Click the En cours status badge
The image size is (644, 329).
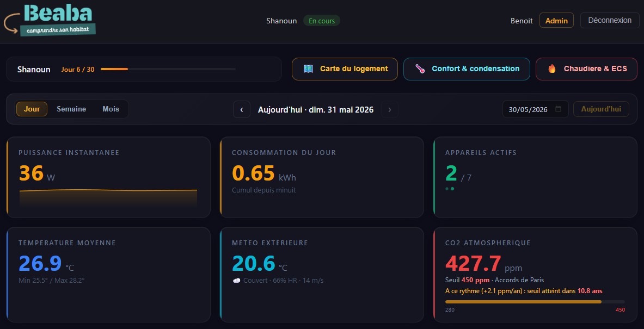[x=322, y=21]
